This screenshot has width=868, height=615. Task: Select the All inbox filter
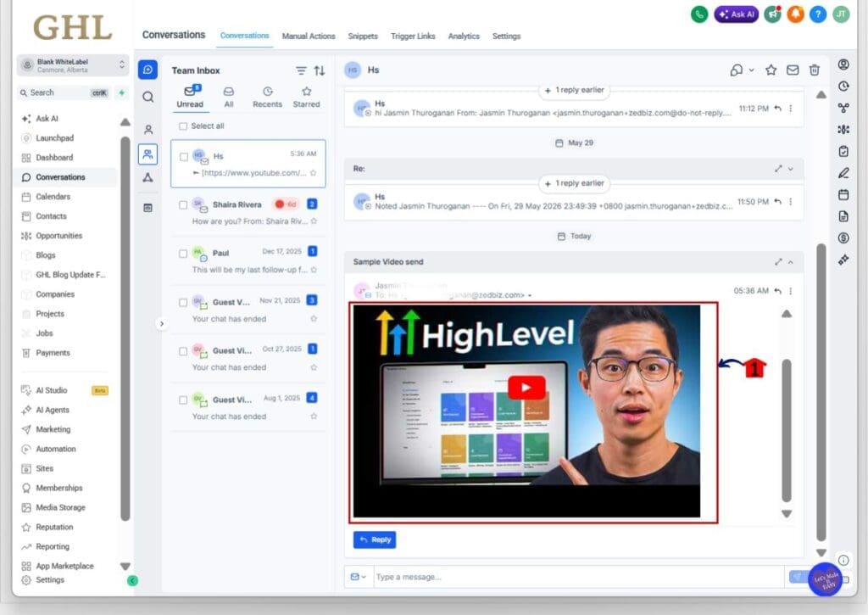[x=229, y=97]
